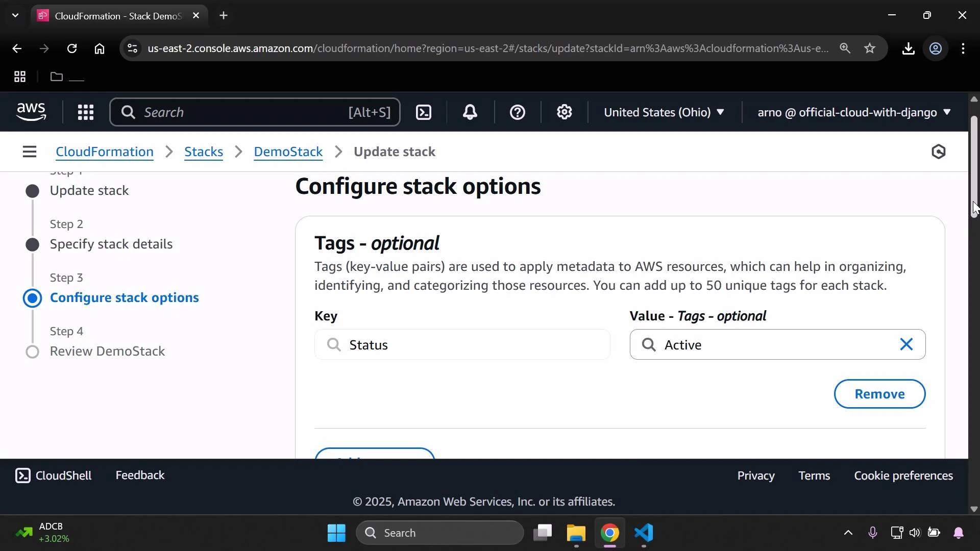
Task: Open the AWS services grid menu
Action: pyautogui.click(x=85, y=112)
